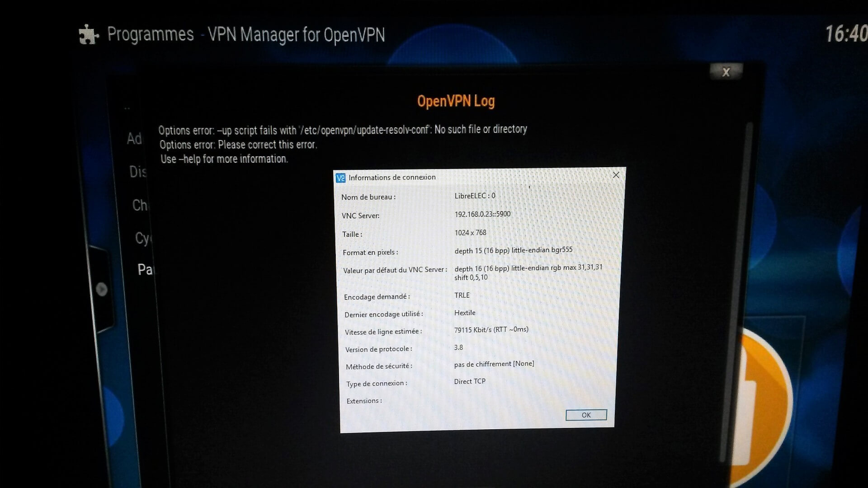The height and width of the screenshot is (488, 868).
Task: Pick the "Cy" sidebar entry
Action: click(143, 238)
